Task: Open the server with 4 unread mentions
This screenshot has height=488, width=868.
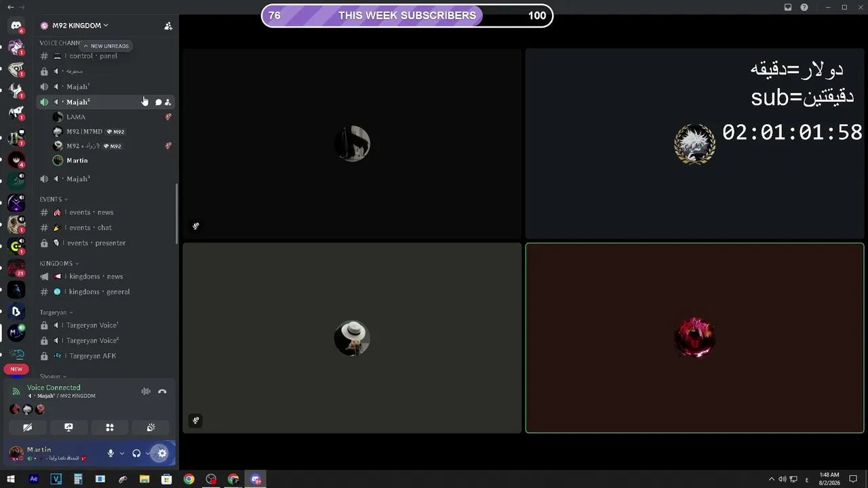Action: click(x=16, y=160)
